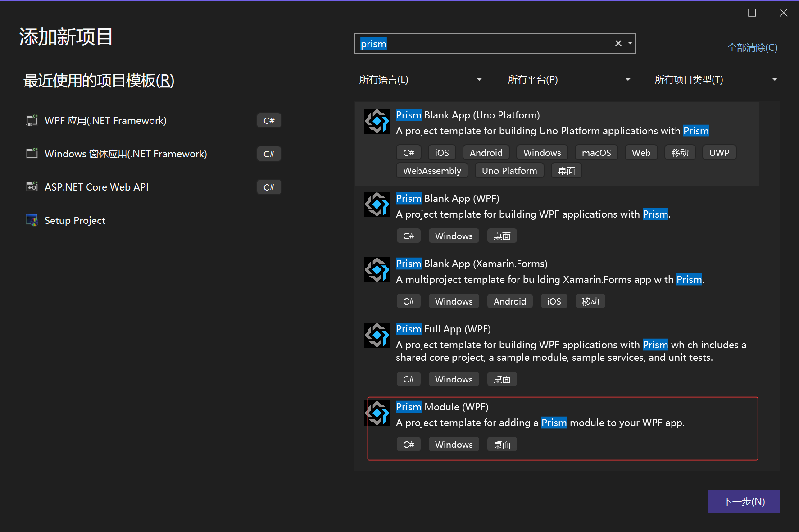
Task: Click the Prism Blank App (Uno Platform) icon
Action: click(377, 121)
